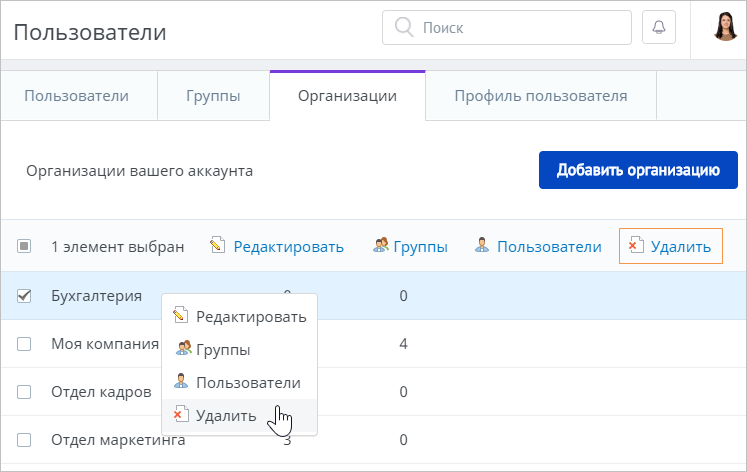Toggle the select-all checkbox in the header
This screenshot has height=472, width=747.
coord(24,246)
